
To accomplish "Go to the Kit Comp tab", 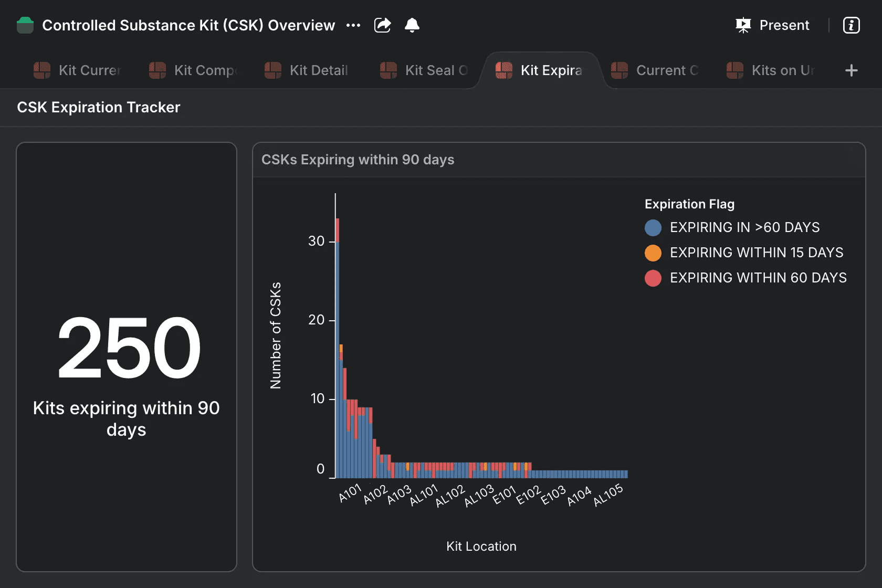I will 206,70.
